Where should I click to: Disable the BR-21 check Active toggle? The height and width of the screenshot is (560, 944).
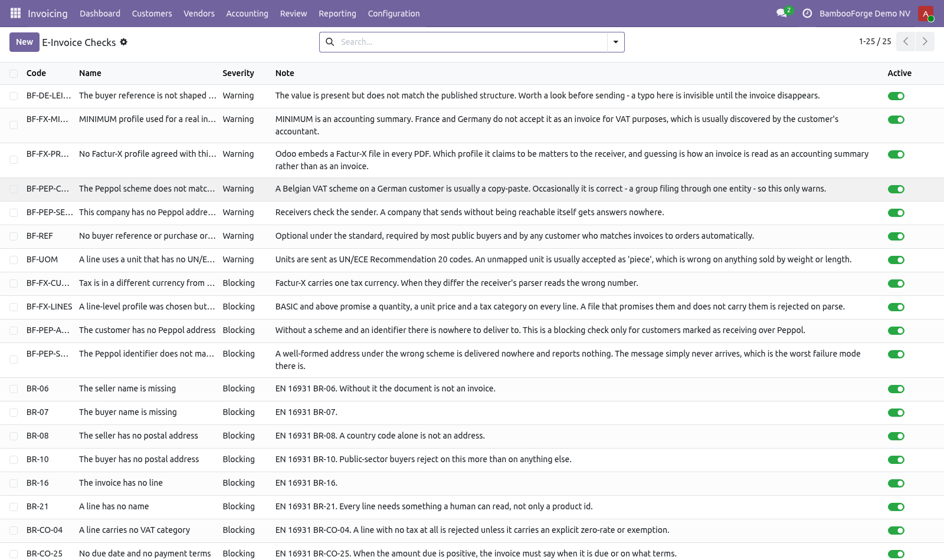[896, 507]
